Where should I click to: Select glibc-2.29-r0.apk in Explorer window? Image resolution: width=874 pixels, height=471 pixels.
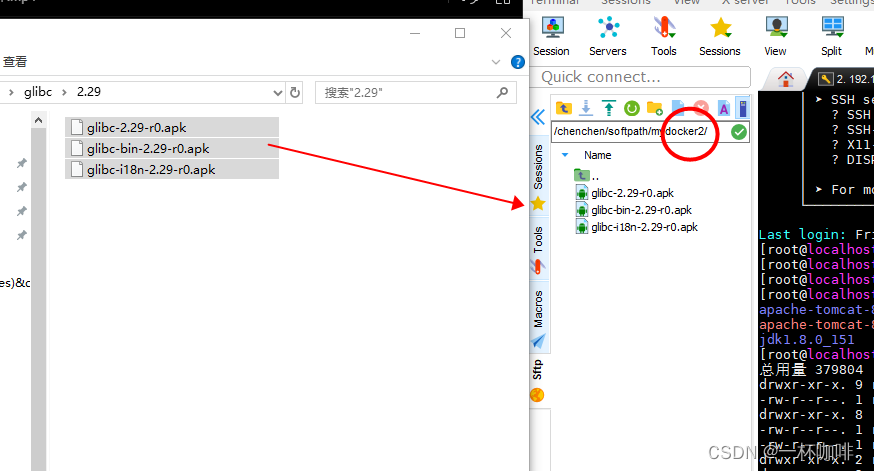tap(172, 128)
